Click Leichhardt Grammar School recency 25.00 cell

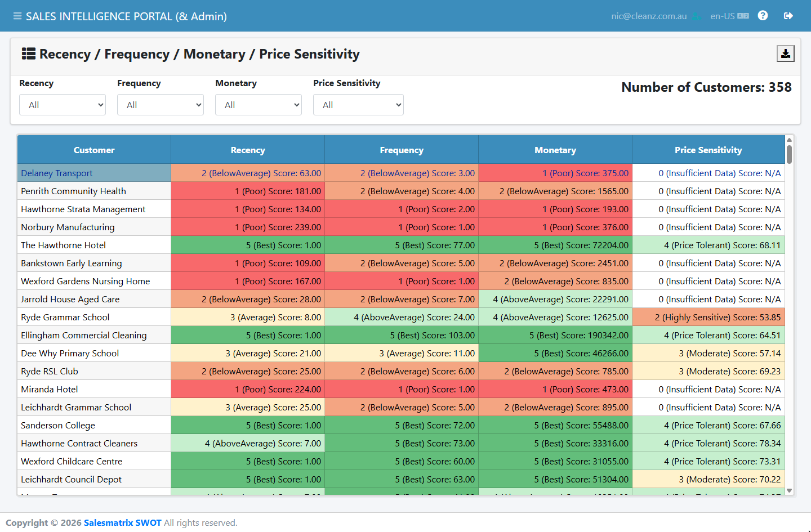248,407
